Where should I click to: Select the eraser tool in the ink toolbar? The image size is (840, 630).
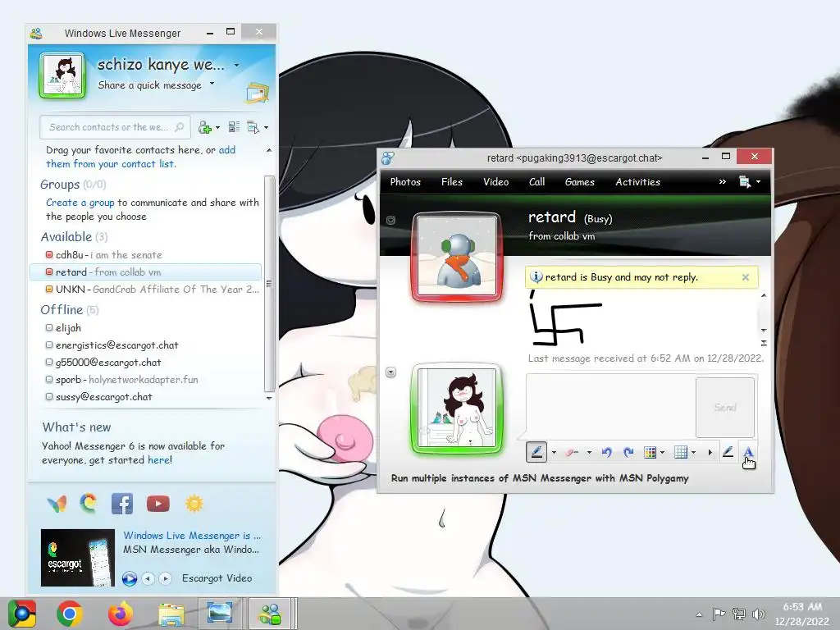pos(572,453)
